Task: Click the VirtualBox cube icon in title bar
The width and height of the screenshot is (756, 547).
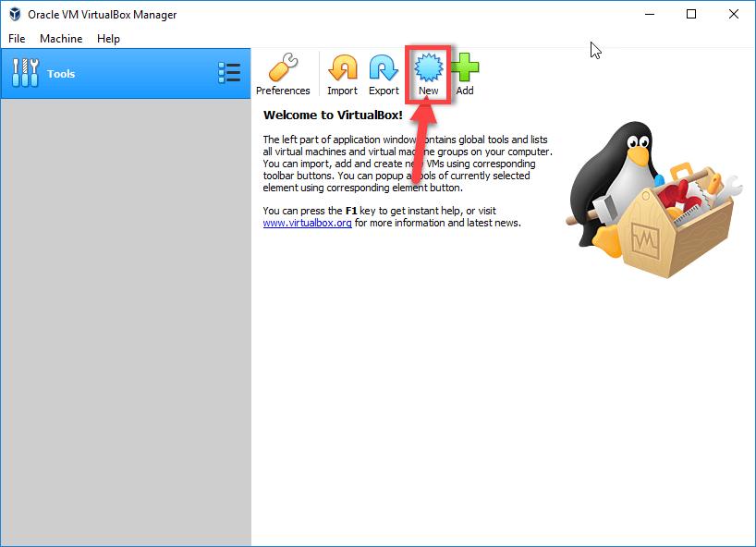Action: point(15,15)
